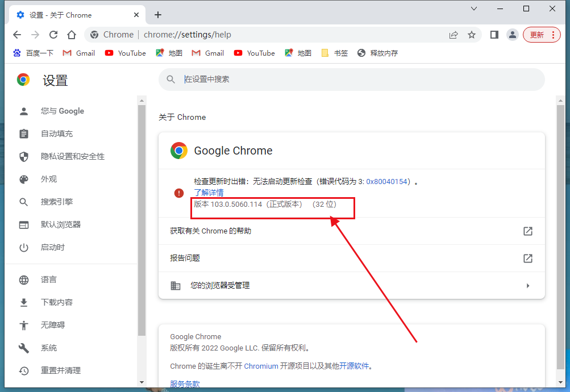
Task: Click the building icon for managed browser
Action: pyautogui.click(x=176, y=286)
